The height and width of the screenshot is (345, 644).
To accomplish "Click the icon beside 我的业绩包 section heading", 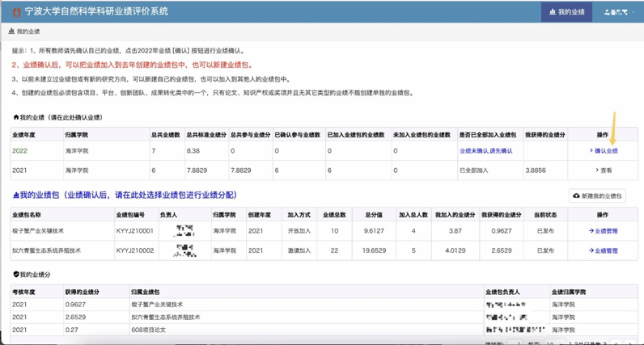I will tap(16, 196).
